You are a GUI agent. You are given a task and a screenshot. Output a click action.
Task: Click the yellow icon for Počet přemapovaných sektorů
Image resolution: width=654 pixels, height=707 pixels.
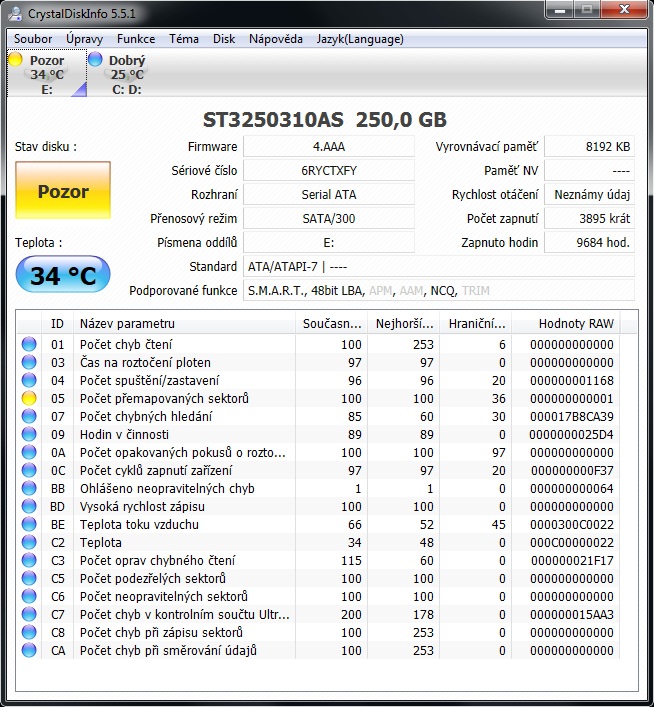29,399
